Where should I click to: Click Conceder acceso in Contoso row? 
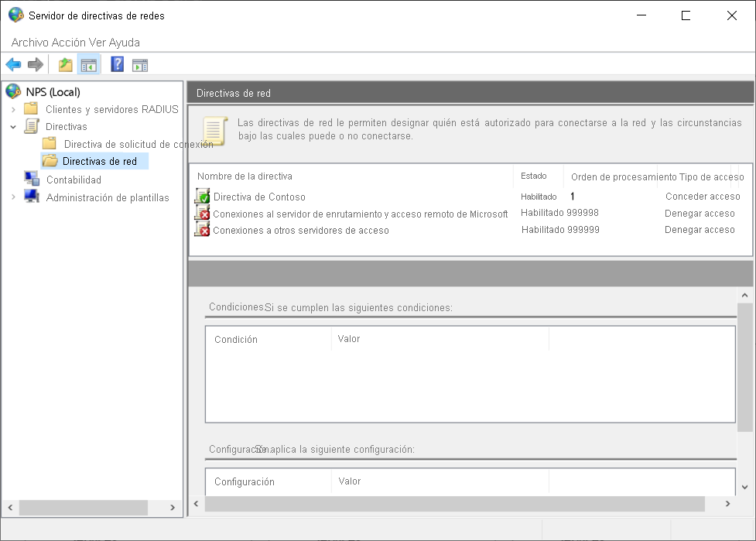pyautogui.click(x=703, y=197)
